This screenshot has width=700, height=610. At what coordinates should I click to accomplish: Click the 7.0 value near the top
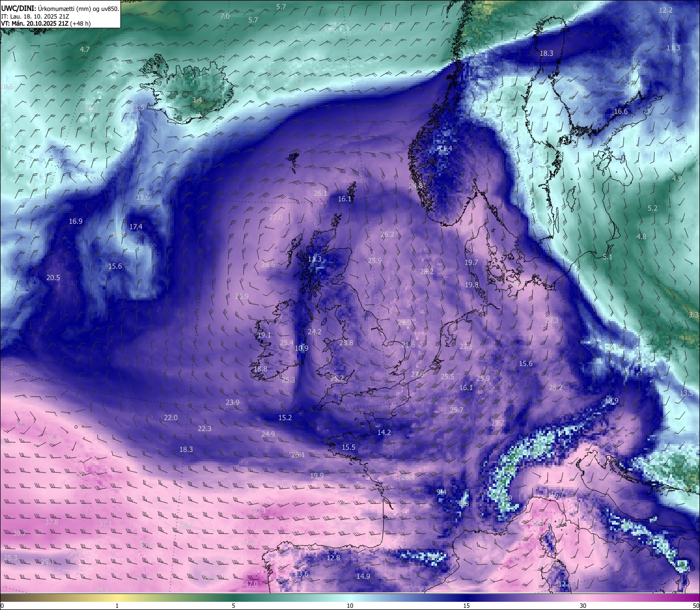(x=225, y=16)
